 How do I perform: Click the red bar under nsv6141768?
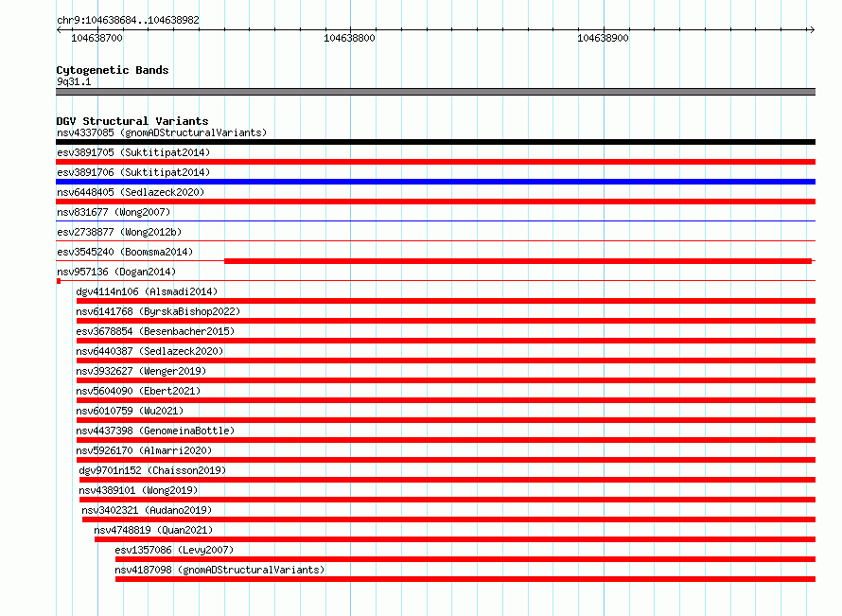click(x=446, y=321)
